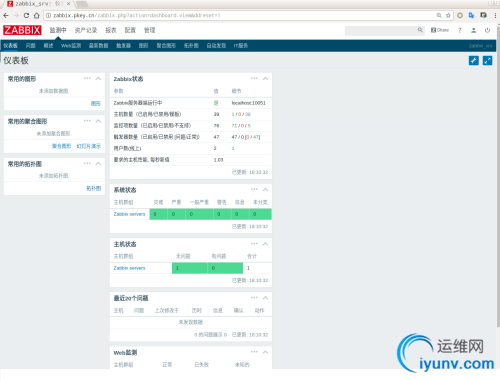The width and height of the screenshot is (500, 380).
Task: Open 主机状态 widget three-dot menu
Action: [x=254, y=244]
